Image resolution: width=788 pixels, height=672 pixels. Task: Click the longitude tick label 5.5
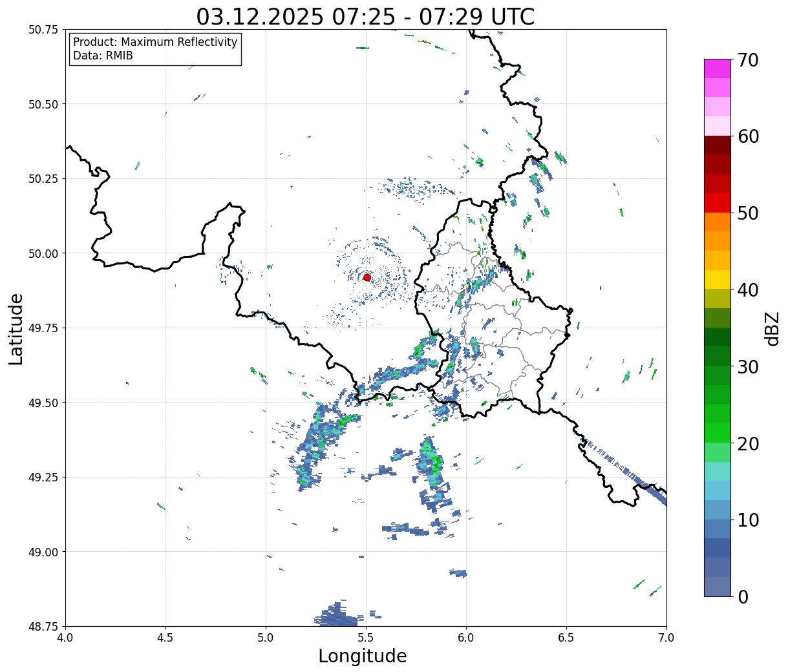(x=366, y=638)
